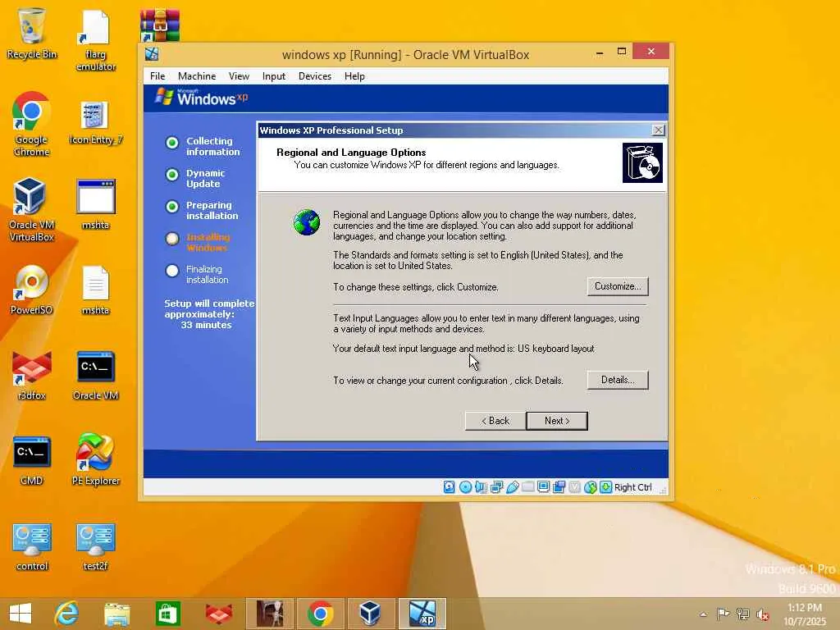Click the < Back button in XP Setup
Screen dimensions: 840x630
[x=495, y=421]
